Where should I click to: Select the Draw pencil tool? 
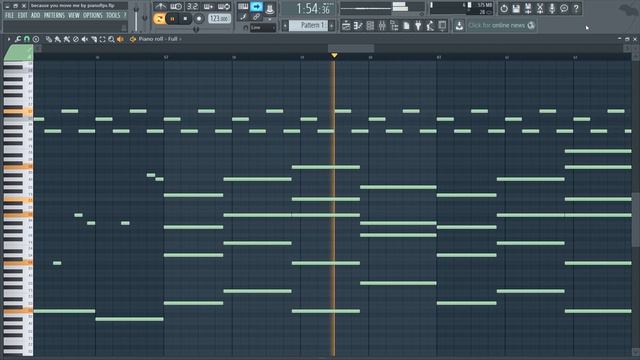point(49,39)
